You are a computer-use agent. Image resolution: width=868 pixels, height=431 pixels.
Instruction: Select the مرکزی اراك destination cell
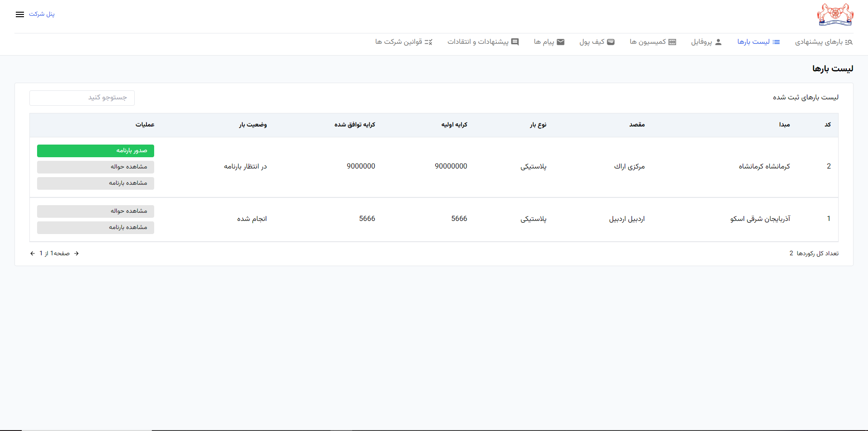tap(629, 167)
